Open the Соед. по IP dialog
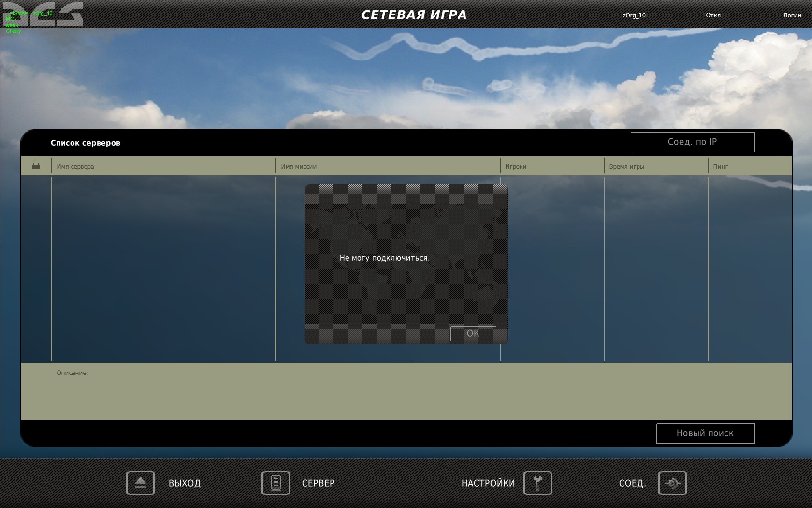 [693, 142]
